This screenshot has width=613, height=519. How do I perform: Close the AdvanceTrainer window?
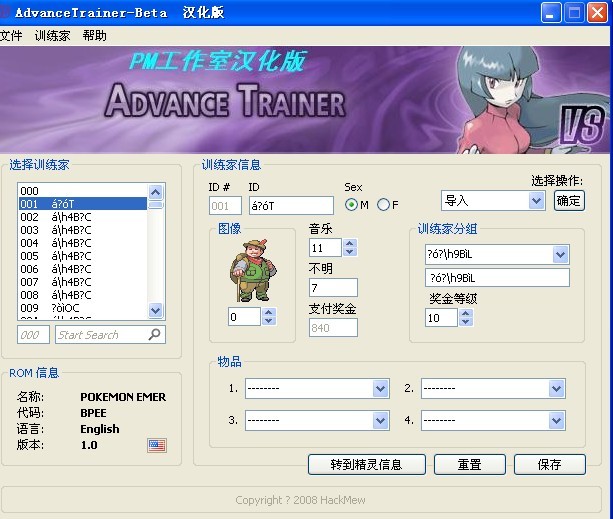(598, 13)
